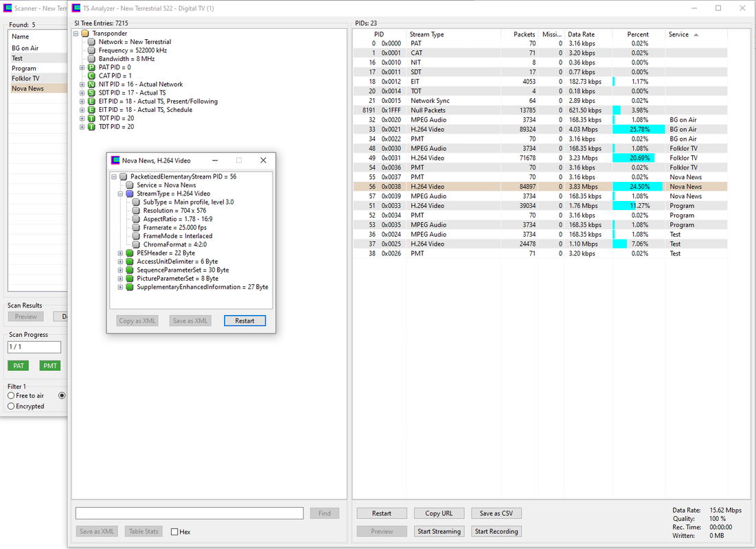Click the Nova News dialog title bar icon
The height and width of the screenshot is (549, 756).
coord(115,161)
